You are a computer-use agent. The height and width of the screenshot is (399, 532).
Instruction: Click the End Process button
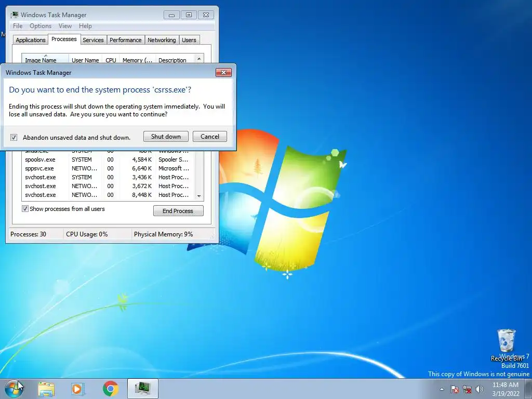pos(178,211)
